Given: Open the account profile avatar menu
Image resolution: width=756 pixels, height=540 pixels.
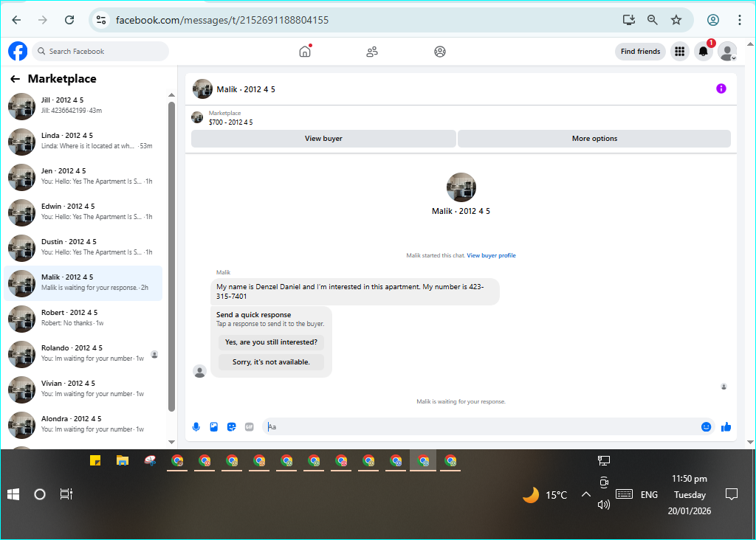Looking at the screenshot, I should (x=727, y=51).
